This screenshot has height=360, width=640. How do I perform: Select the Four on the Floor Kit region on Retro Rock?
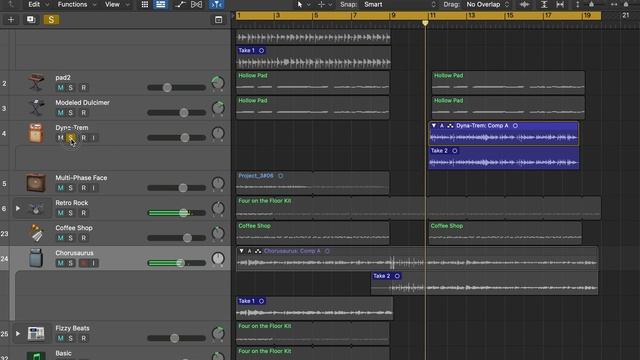[418, 208]
